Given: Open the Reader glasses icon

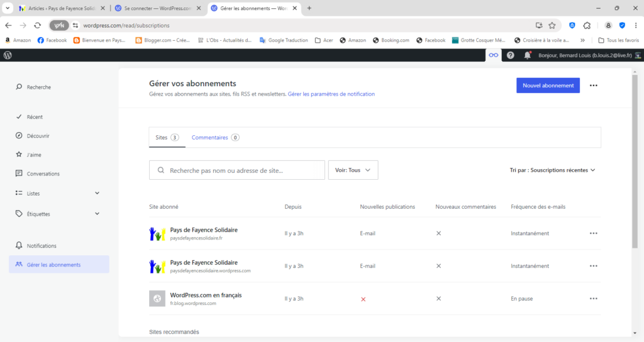Looking at the screenshot, I should coord(494,55).
